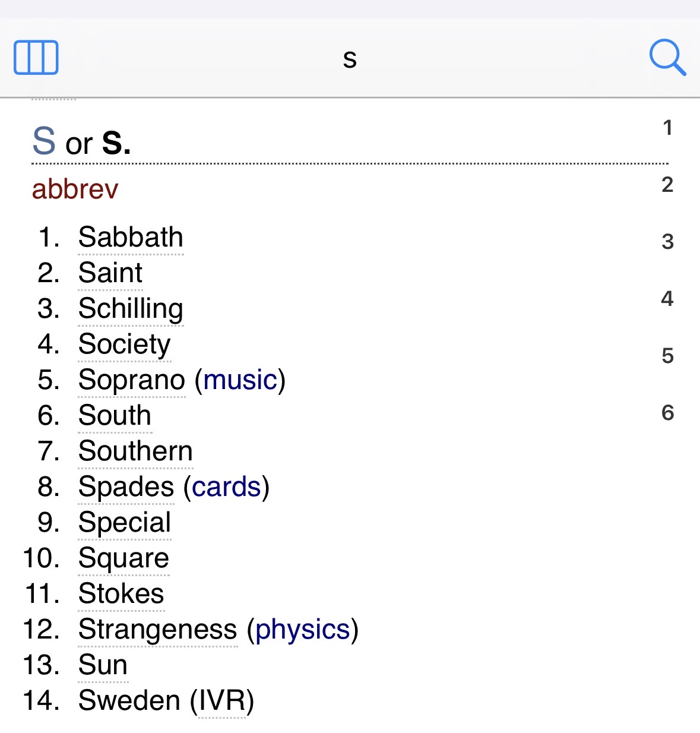Viewport: 700px width, 733px height.
Task: Click the blue cards label
Action: [226, 487]
